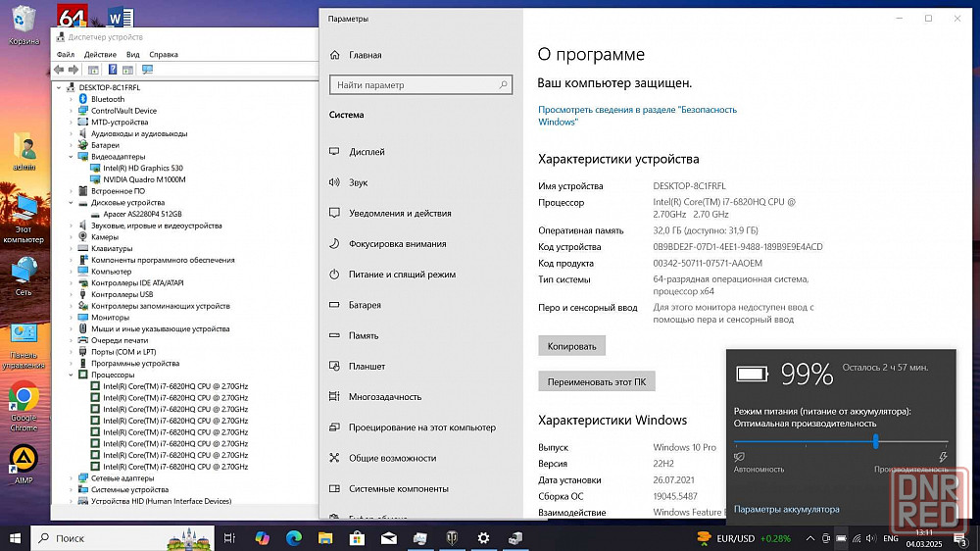Click the blue question mark help icon

[113, 70]
